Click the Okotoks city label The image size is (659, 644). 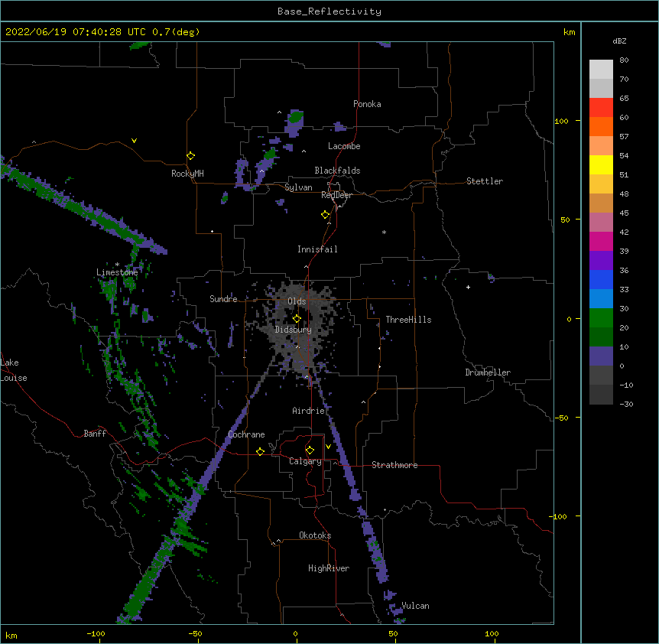(315, 535)
